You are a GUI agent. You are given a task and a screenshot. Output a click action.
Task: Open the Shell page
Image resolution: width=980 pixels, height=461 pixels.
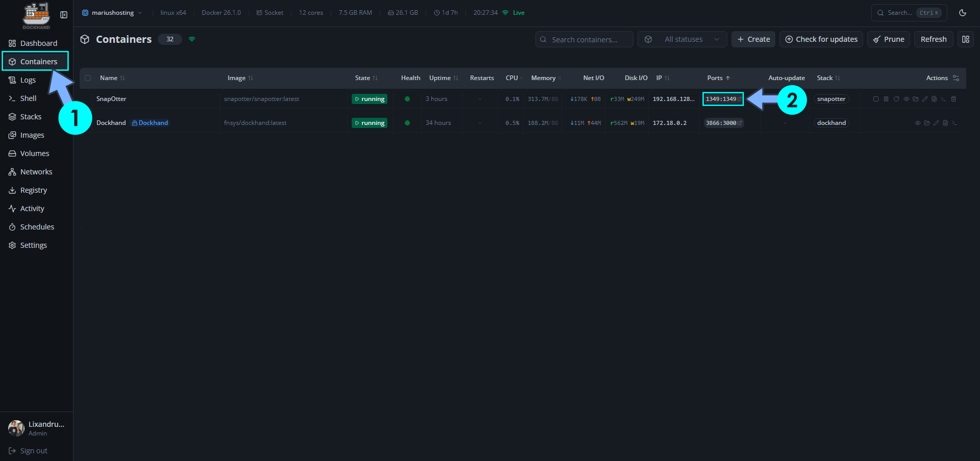(36, 98)
